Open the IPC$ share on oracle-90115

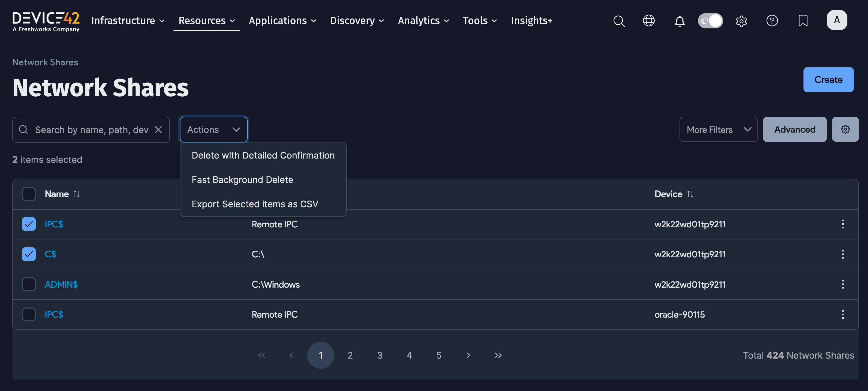click(54, 314)
